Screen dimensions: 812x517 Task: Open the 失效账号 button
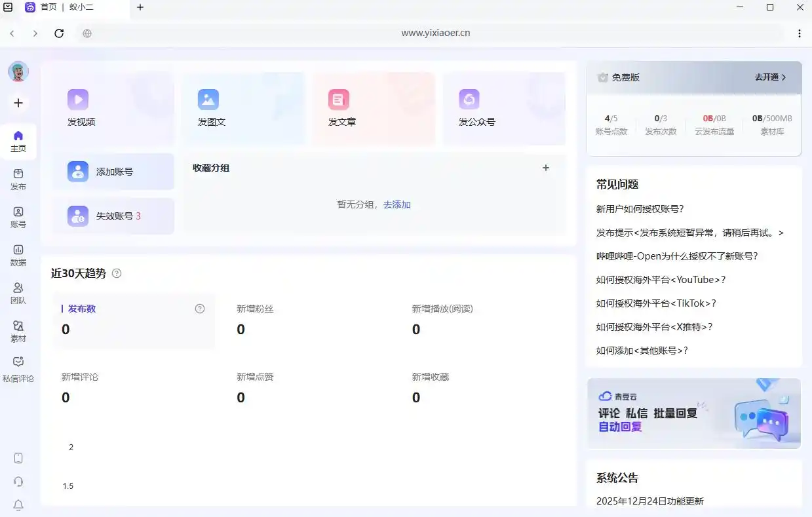click(x=113, y=216)
